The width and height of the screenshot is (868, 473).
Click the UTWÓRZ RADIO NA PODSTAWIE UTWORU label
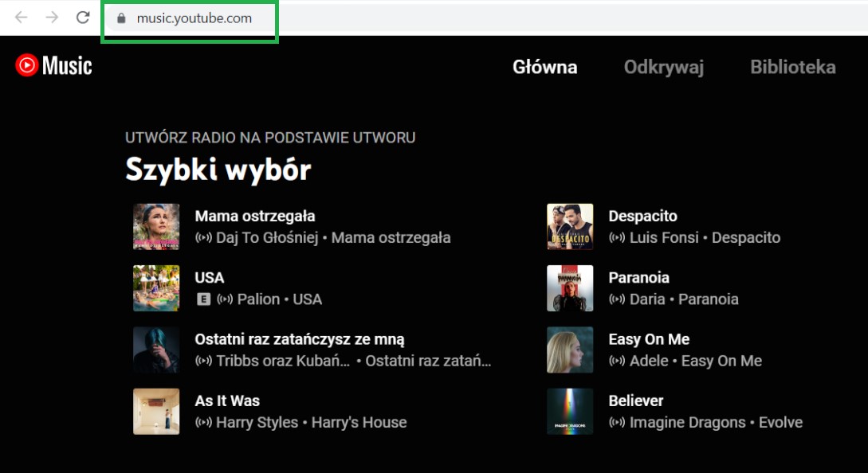click(x=270, y=138)
